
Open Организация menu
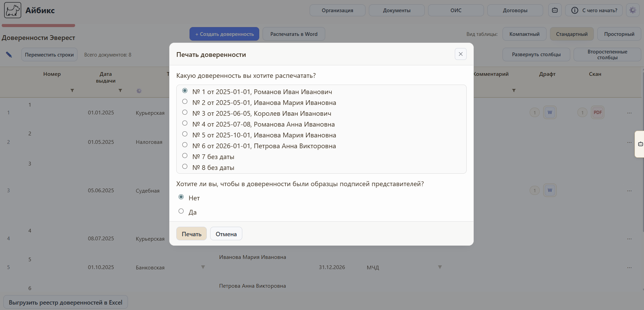click(x=337, y=10)
